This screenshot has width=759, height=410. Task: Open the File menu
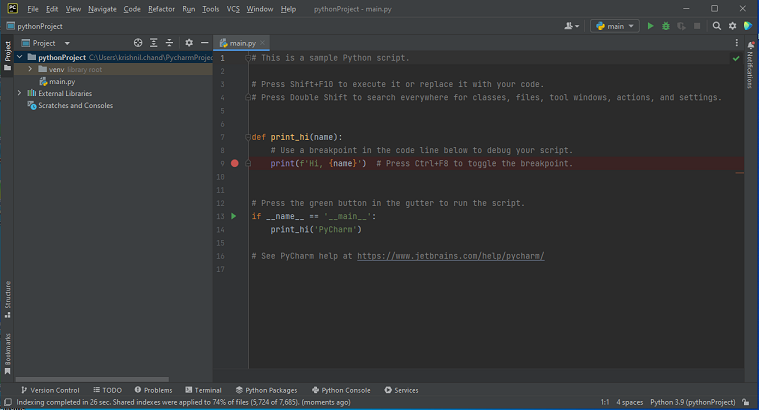click(32, 9)
